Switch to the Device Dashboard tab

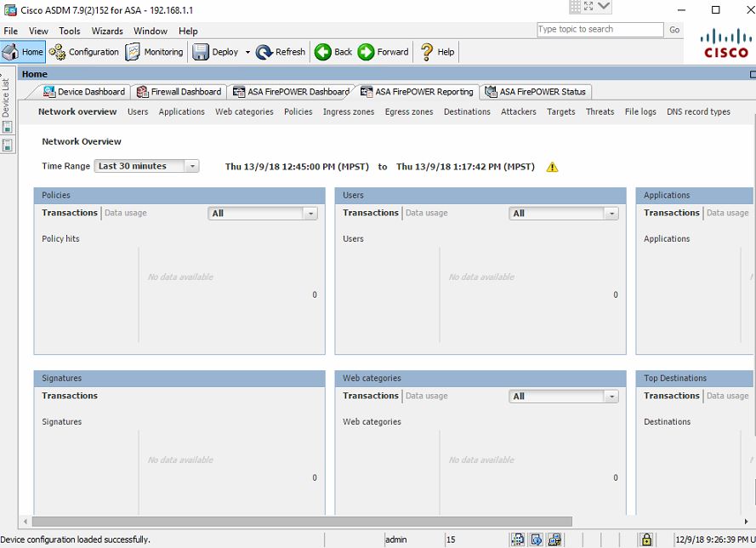coord(84,92)
